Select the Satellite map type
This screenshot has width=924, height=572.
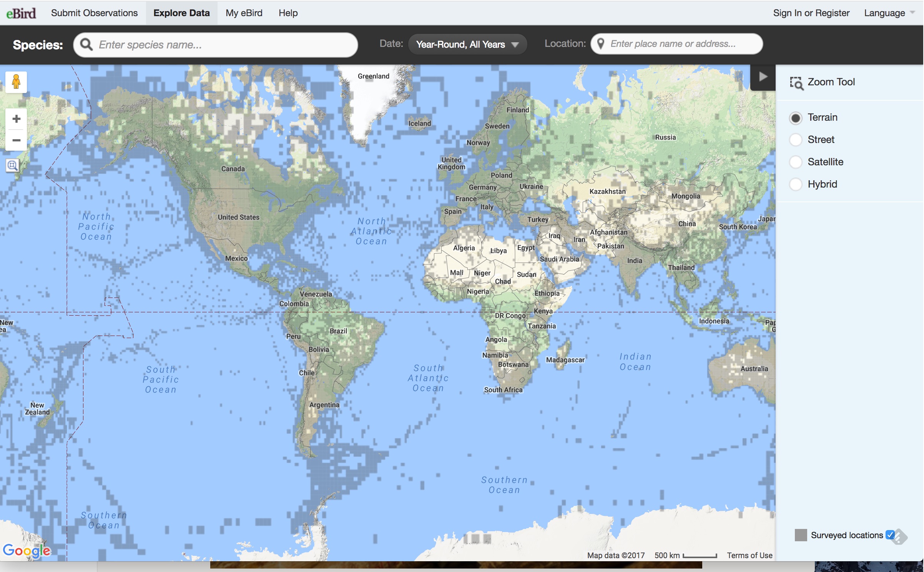pos(796,162)
